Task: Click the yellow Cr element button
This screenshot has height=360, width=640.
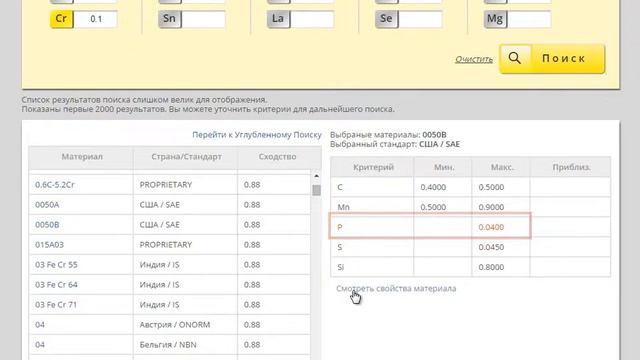Action: [62, 19]
